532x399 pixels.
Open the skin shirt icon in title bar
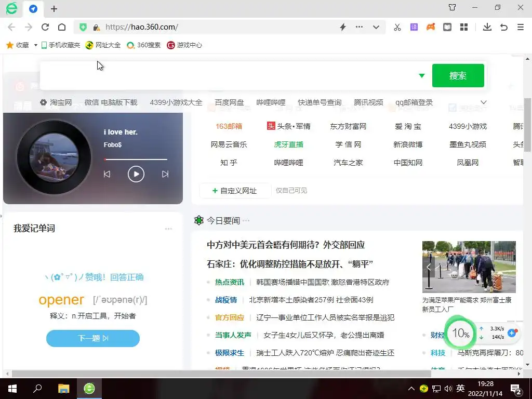point(453,7)
